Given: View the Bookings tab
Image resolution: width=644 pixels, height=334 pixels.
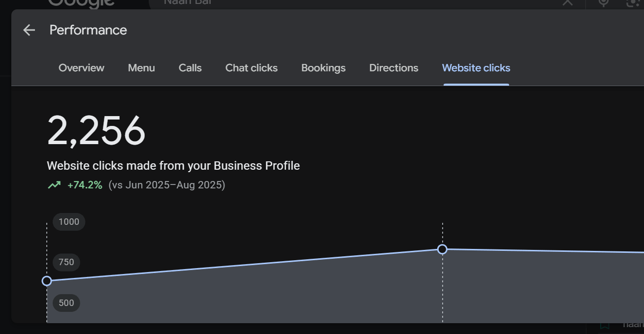Looking at the screenshot, I should point(323,68).
